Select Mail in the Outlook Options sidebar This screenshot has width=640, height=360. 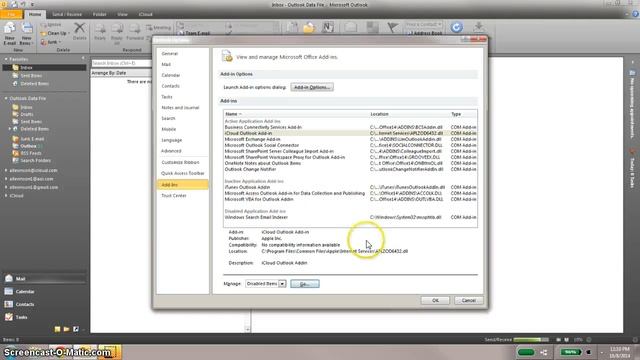(x=182, y=64)
